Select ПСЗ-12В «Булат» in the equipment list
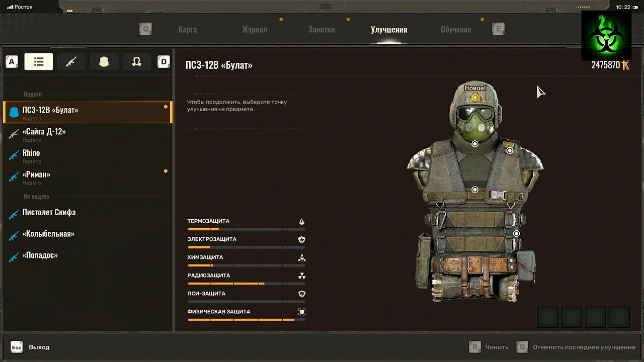The image size is (644, 362). click(88, 112)
